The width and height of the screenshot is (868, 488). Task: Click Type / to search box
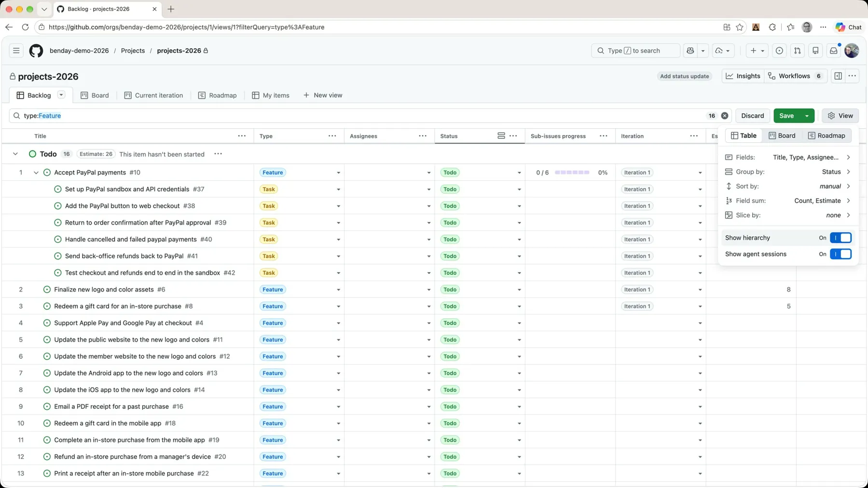[x=635, y=51]
